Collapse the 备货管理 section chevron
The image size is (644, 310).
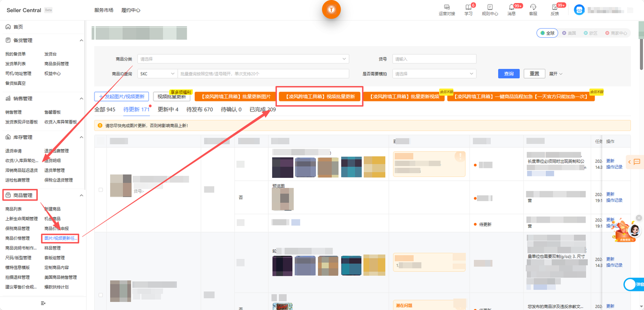coord(82,40)
